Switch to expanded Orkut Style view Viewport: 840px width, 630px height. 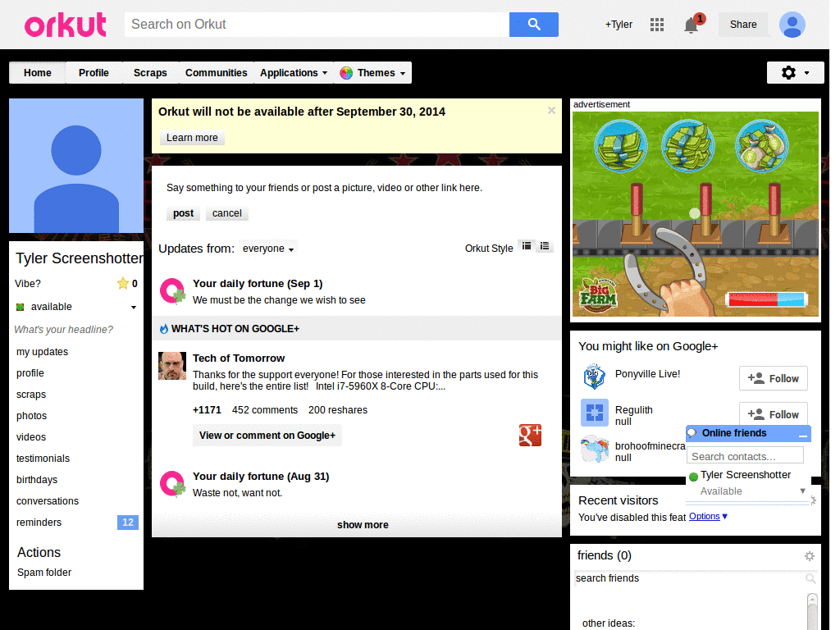tap(527, 246)
